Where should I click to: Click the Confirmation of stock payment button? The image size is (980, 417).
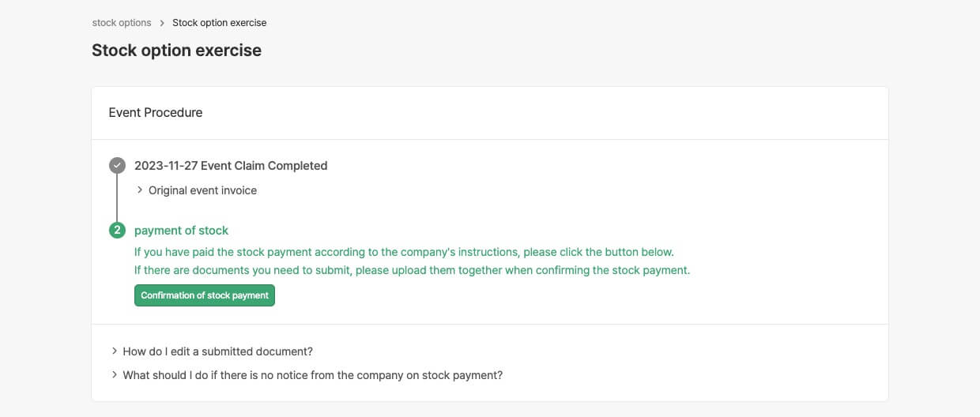pyautogui.click(x=205, y=295)
